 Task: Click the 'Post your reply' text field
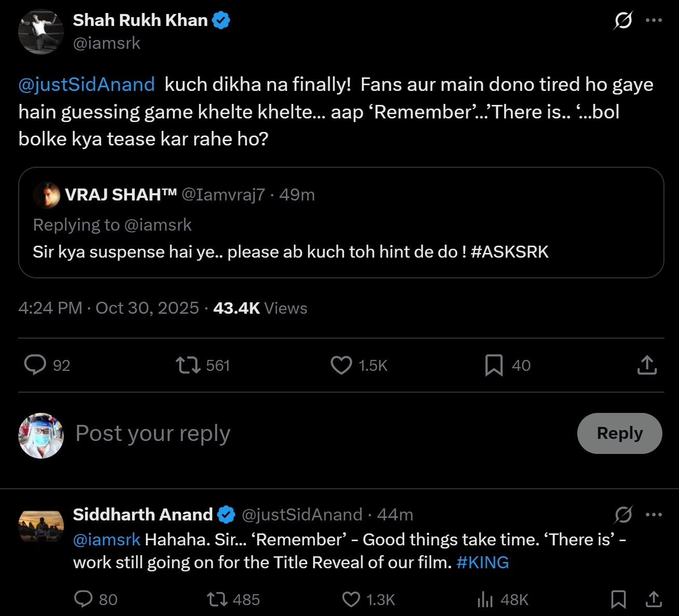(x=311, y=434)
